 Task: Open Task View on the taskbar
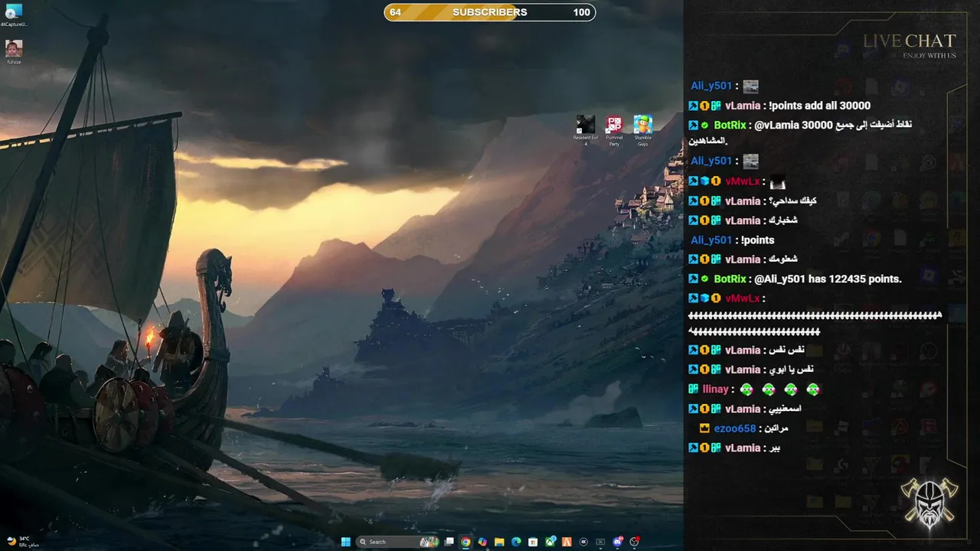click(x=449, y=542)
